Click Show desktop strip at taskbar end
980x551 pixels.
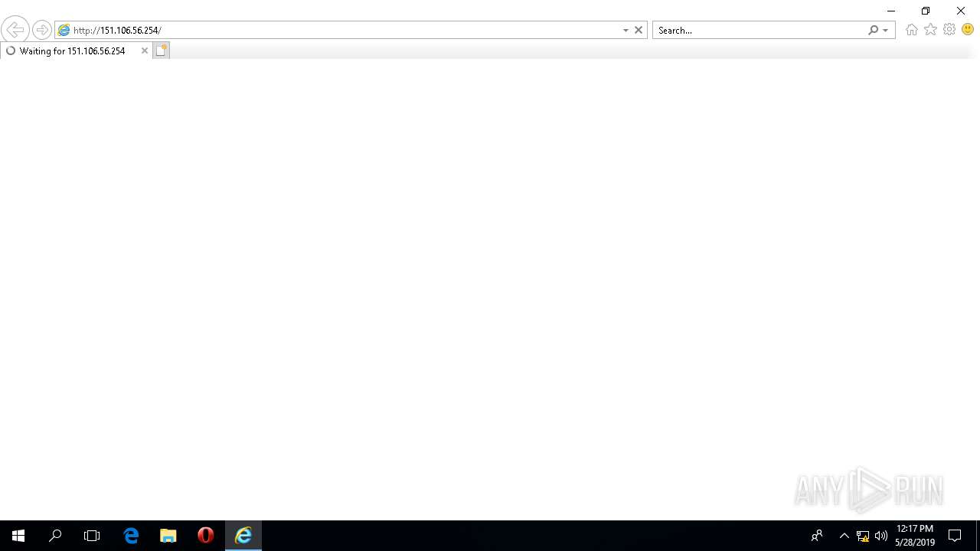click(978, 536)
